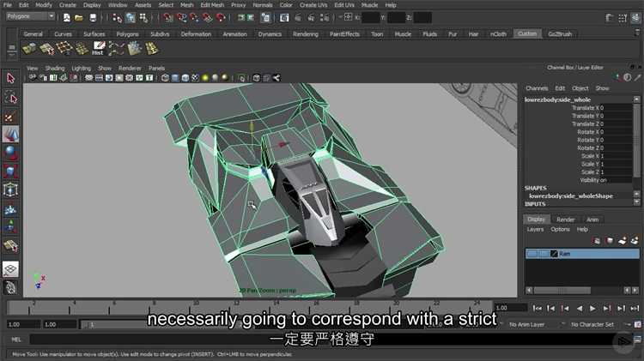Switch to the Polygons shelf tab
This screenshot has width=644, height=361.
127,34
